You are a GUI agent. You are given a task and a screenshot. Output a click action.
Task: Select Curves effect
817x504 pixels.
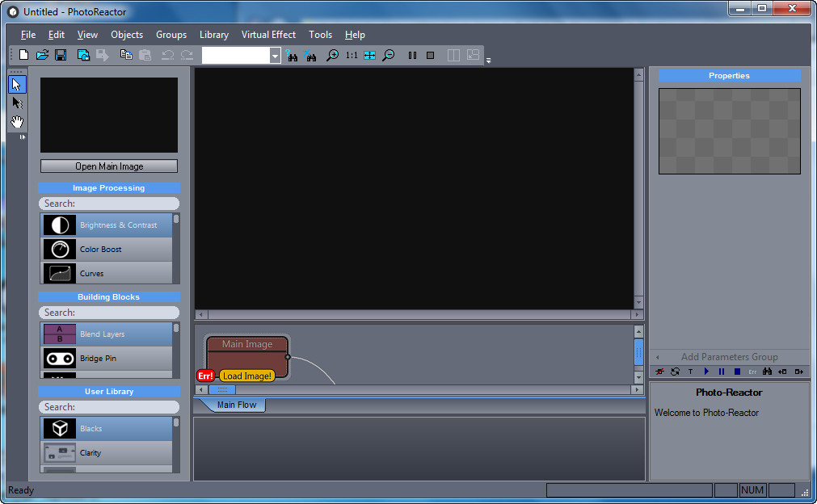[x=107, y=273]
